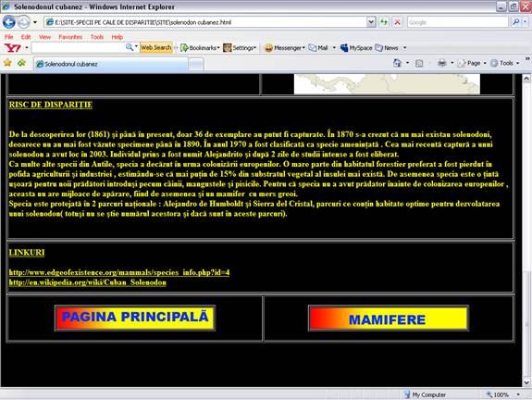Image resolution: width=532 pixels, height=400 pixels.
Task: Open Yahoo Mail from the toolbar
Action: [x=318, y=48]
